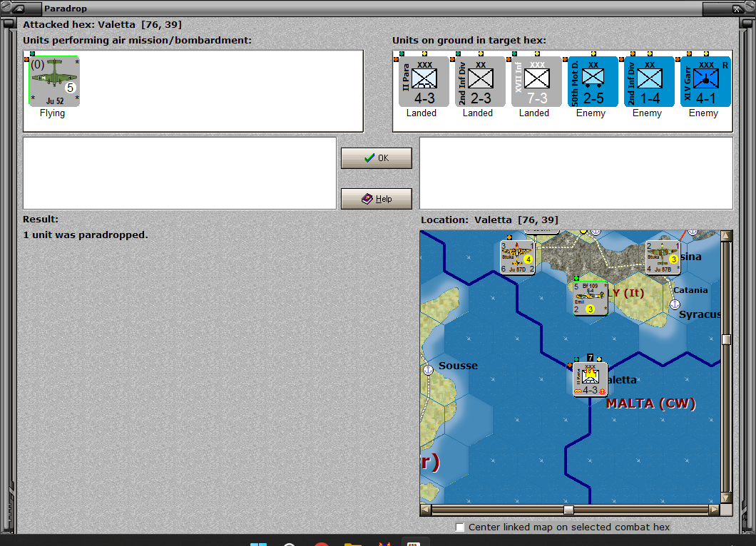Click the red taskbar app icon
The image size is (756, 546).
322,544
